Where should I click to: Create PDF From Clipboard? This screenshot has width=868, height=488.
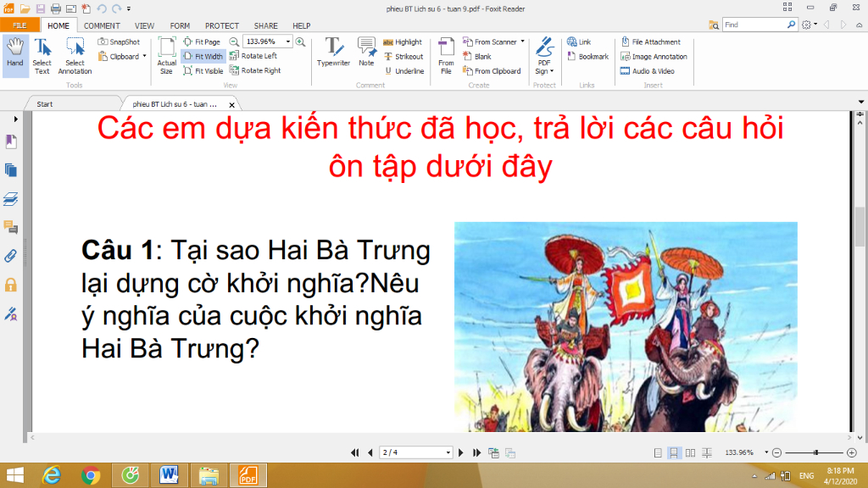click(x=492, y=71)
